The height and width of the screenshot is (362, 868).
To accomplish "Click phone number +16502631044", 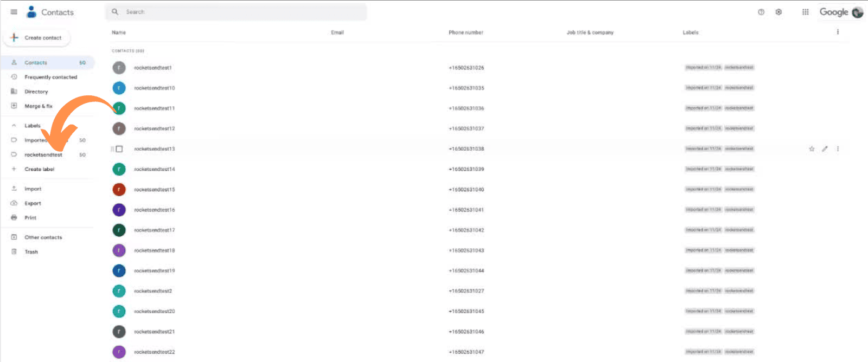I will pos(467,270).
